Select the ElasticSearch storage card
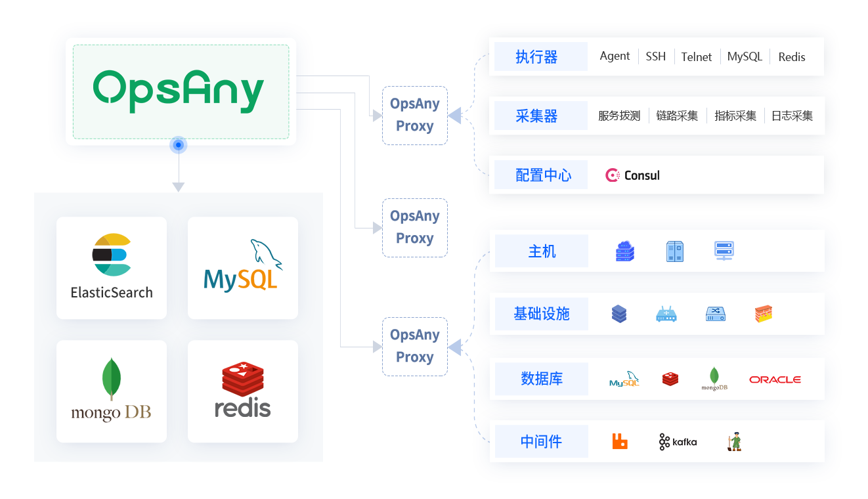The height and width of the screenshot is (499, 868). tap(112, 268)
